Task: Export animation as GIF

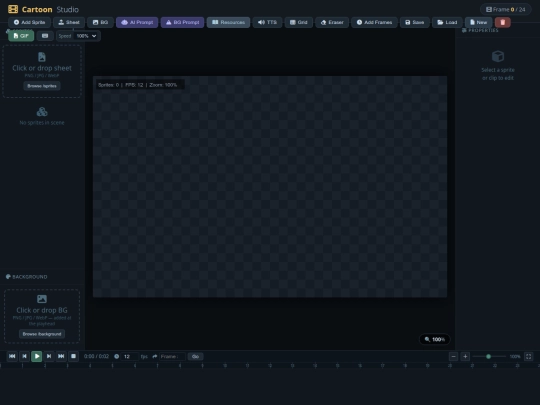Action: pos(21,36)
